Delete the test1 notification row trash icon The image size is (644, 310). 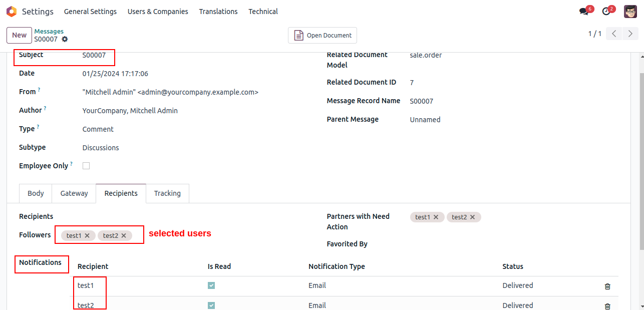point(607,286)
